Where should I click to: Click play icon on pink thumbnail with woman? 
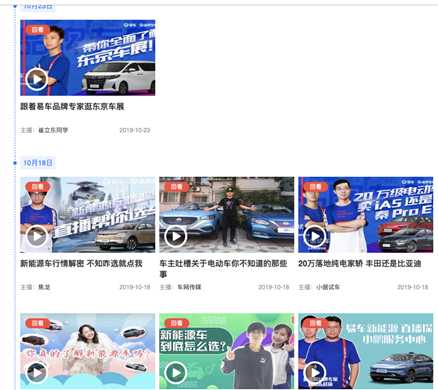coord(36,373)
